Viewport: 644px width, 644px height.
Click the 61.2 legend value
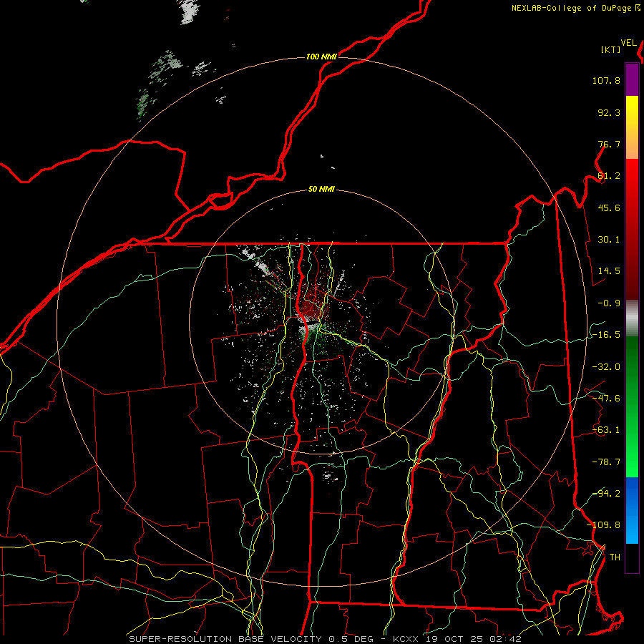pos(609,176)
